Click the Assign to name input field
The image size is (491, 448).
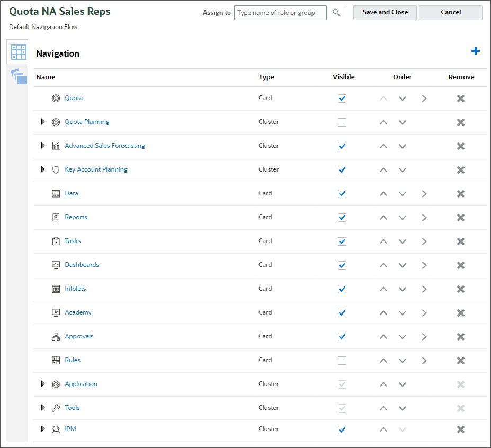coord(280,12)
